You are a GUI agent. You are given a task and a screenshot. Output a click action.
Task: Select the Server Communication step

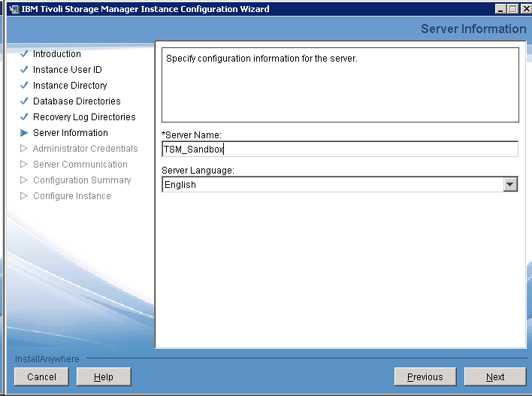click(x=80, y=165)
